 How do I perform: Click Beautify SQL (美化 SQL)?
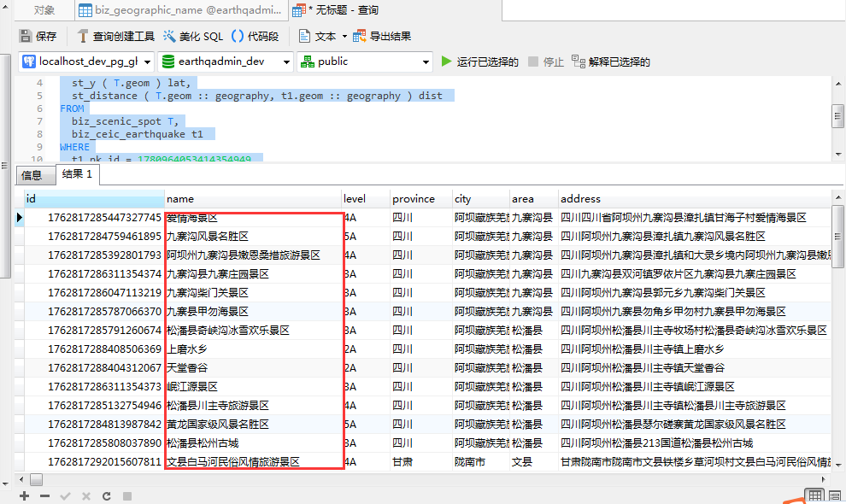pos(193,36)
